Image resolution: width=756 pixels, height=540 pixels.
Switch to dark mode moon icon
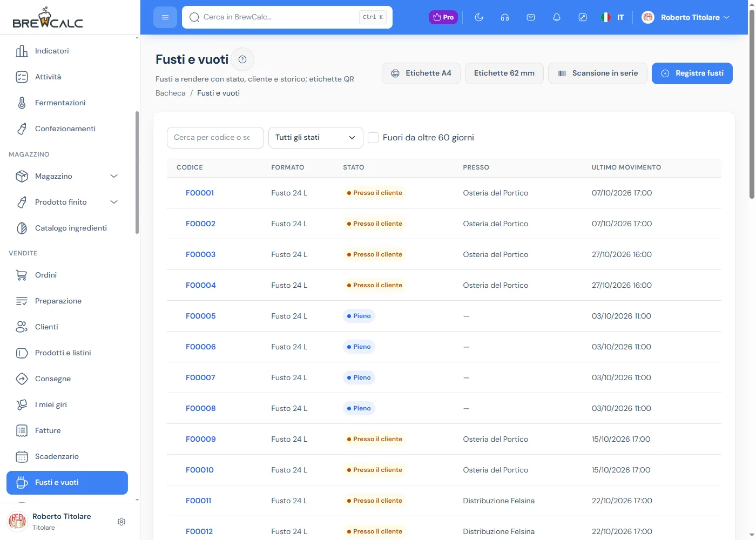(479, 17)
